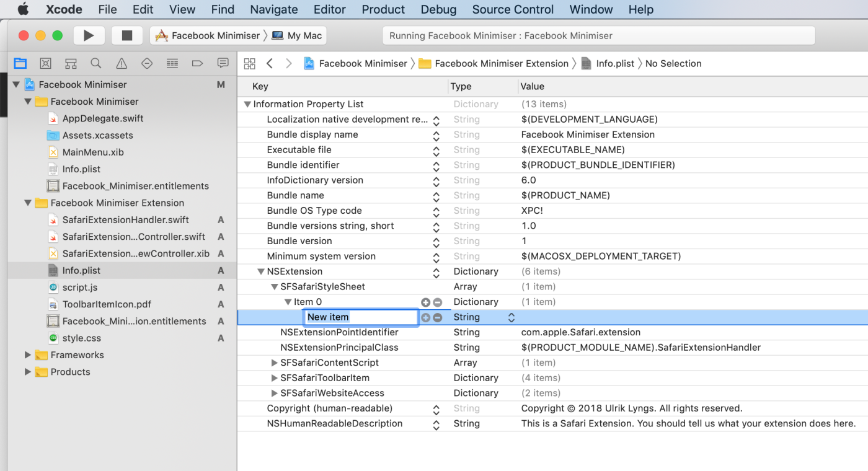The height and width of the screenshot is (471, 868).
Task: Collapse the Facebook Minimiser project root
Action: pos(16,85)
